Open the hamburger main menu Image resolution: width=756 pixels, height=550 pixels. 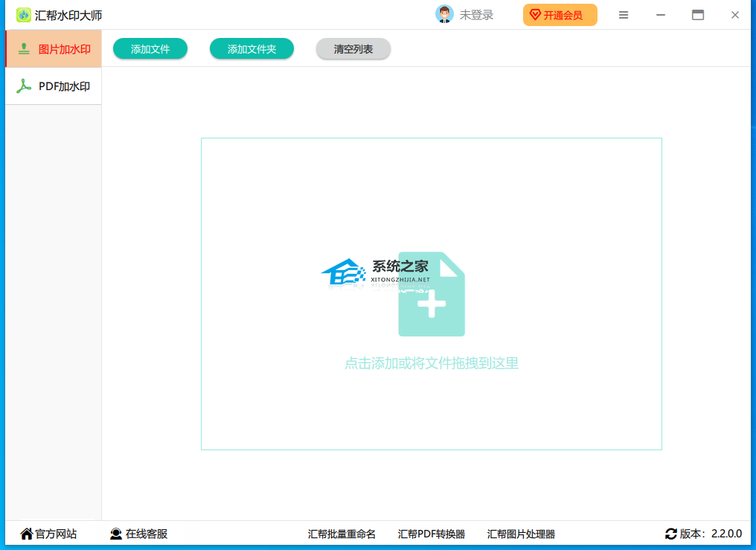click(624, 15)
